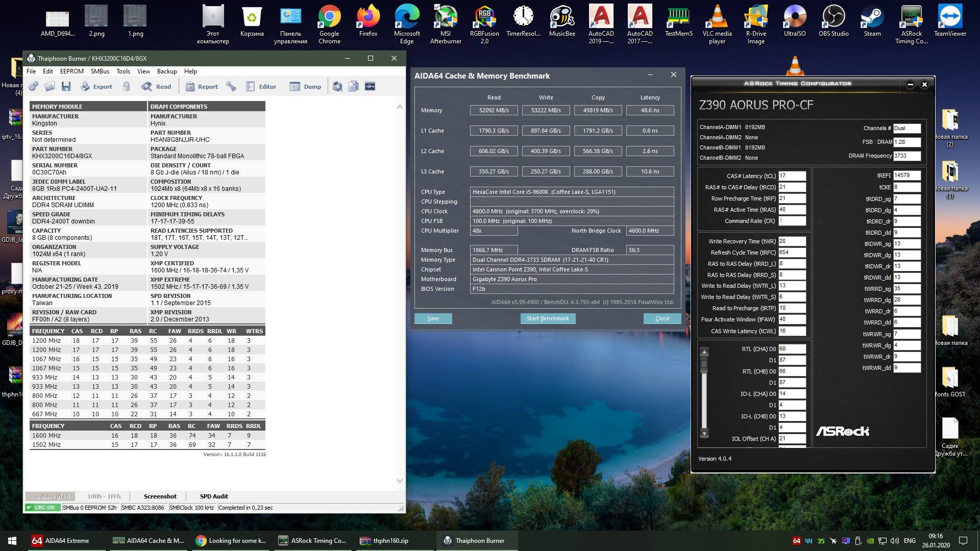Click the volume speaker tray icon

[894, 541]
